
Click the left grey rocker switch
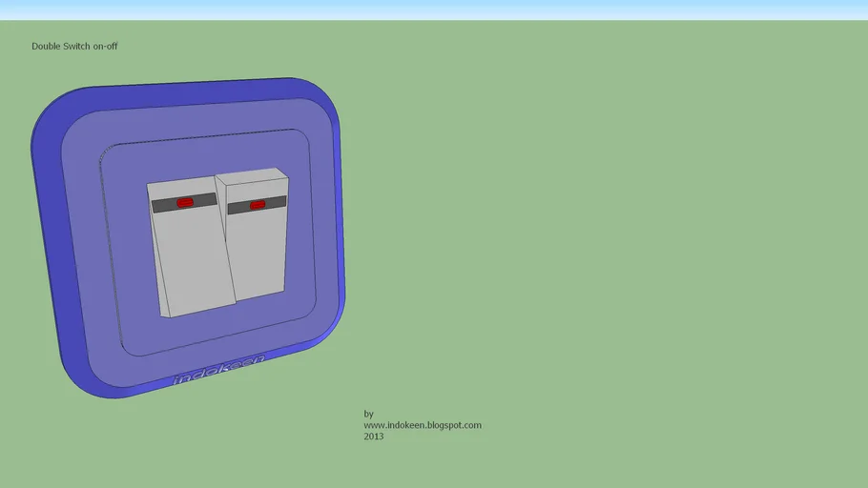tap(191, 247)
